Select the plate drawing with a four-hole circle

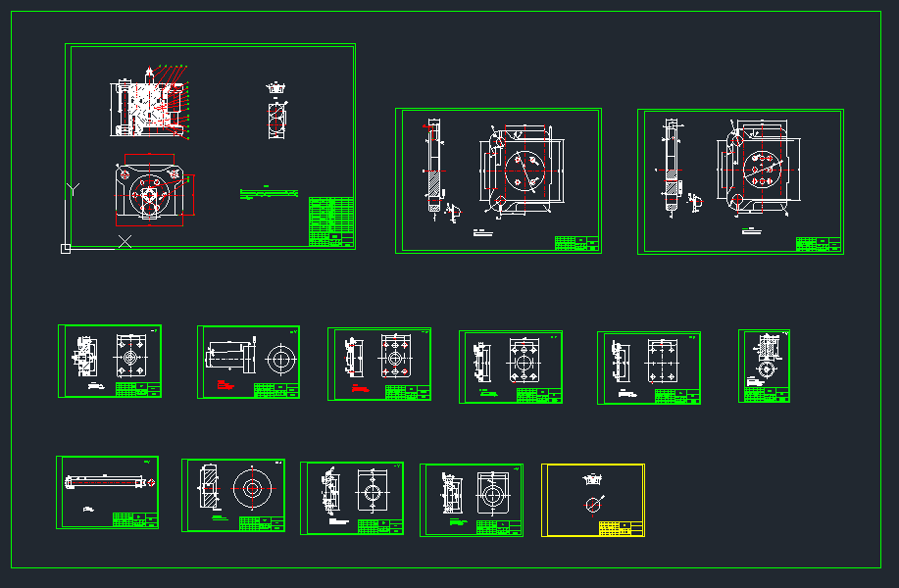[x=498, y=180]
